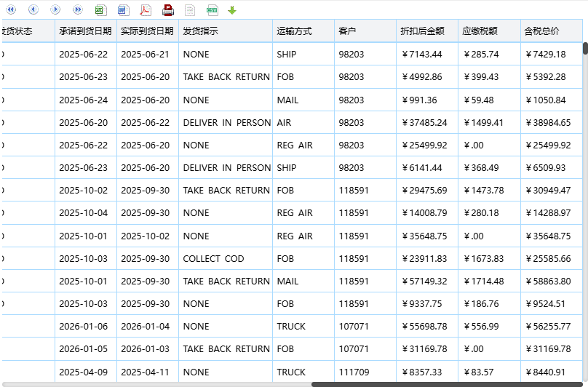
Task: Export the report as plain text
Action: pyautogui.click(x=190, y=10)
